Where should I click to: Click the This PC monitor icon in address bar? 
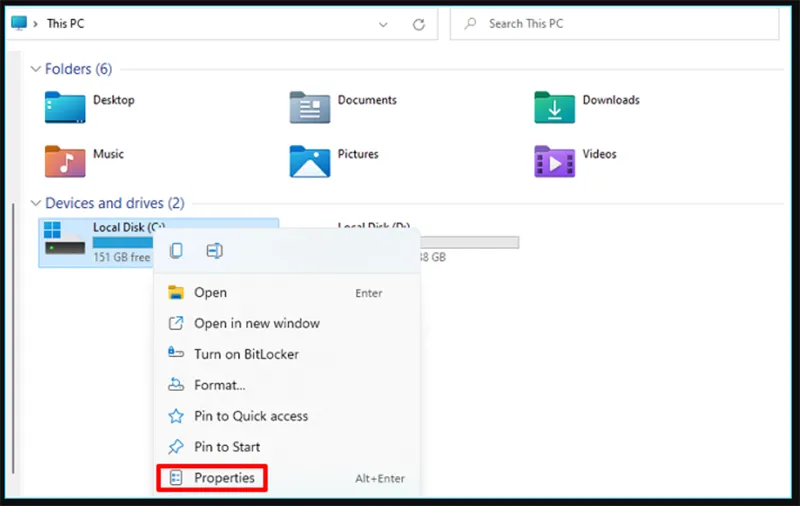click(x=19, y=23)
